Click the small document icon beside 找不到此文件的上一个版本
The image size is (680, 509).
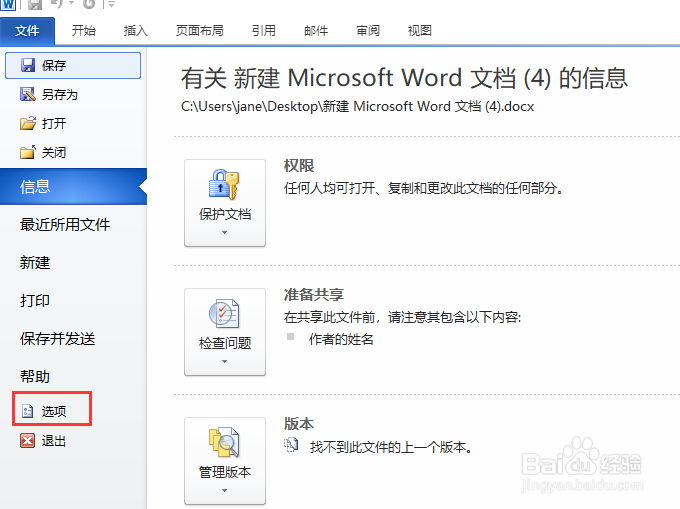[x=291, y=445]
